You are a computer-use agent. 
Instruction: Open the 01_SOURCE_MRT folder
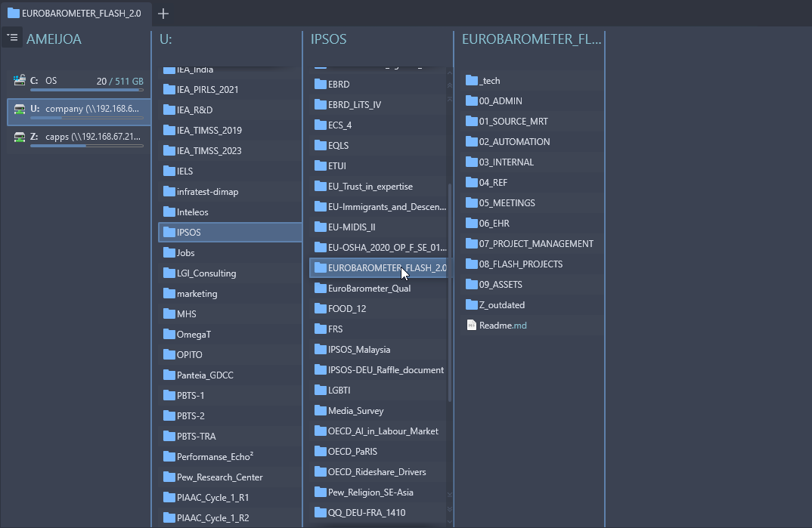pos(532,122)
